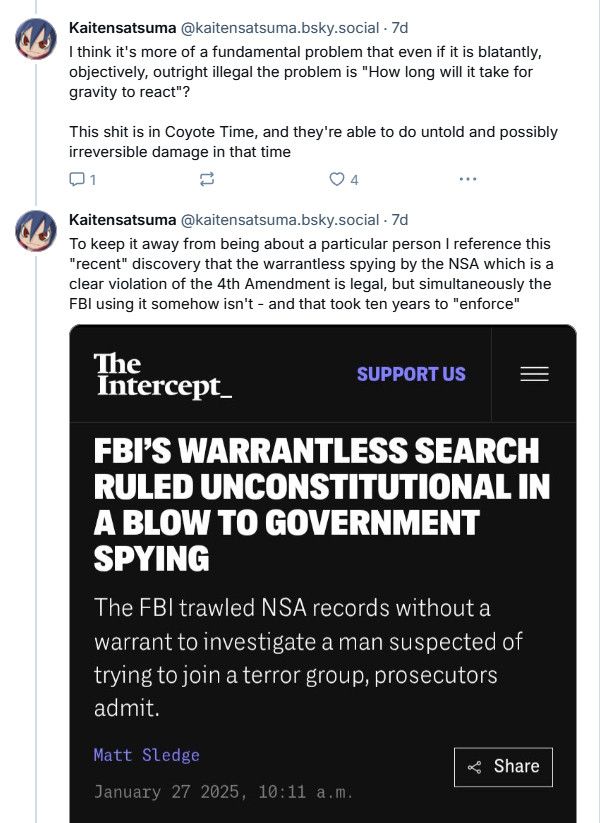Click Kaitensatsuma name on second post
The height and width of the screenshot is (823, 600).
tap(122, 220)
